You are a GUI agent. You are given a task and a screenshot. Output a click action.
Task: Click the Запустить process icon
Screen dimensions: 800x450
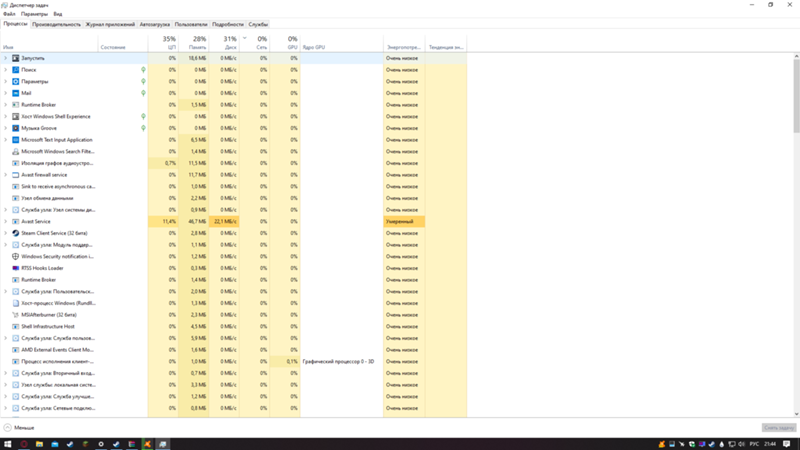(15, 58)
